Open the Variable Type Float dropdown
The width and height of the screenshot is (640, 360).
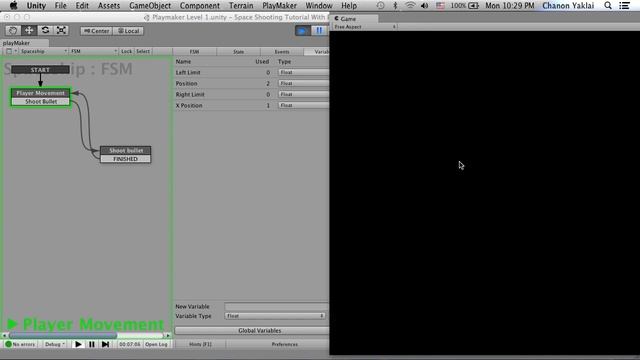click(275, 316)
